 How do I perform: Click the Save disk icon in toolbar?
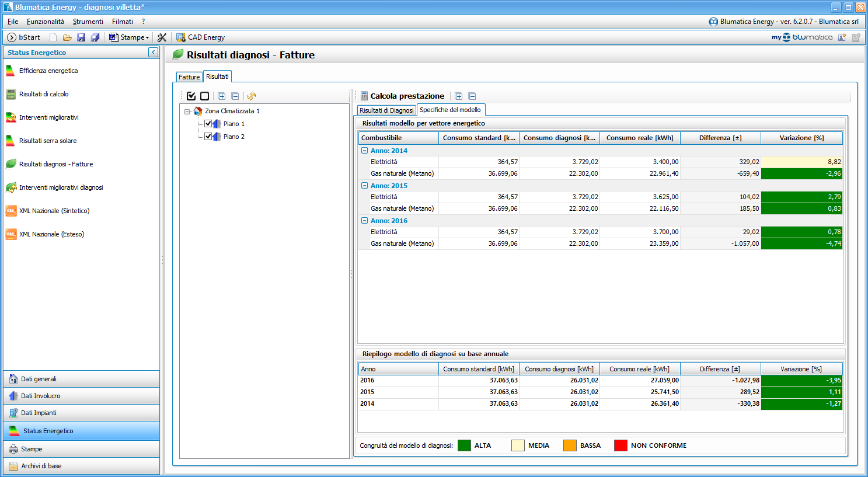(81, 37)
